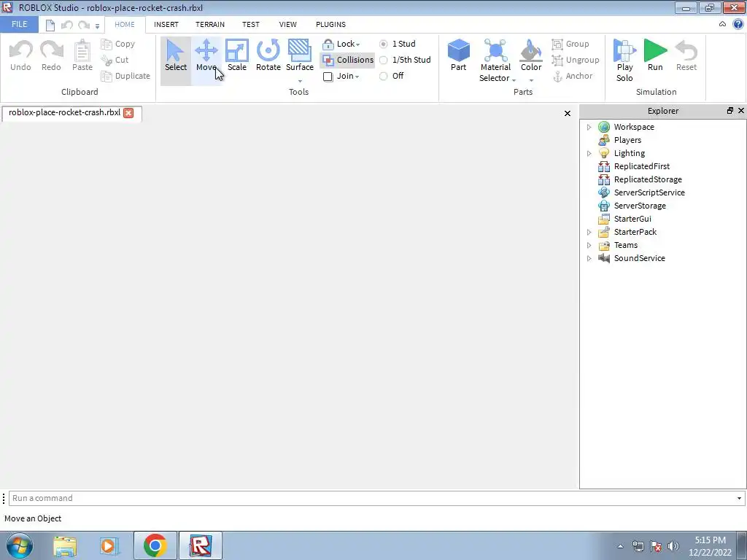Switch to the PLUGINS ribbon tab
The height and width of the screenshot is (560, 747).
pyautogui.click(x=330, y=24)
